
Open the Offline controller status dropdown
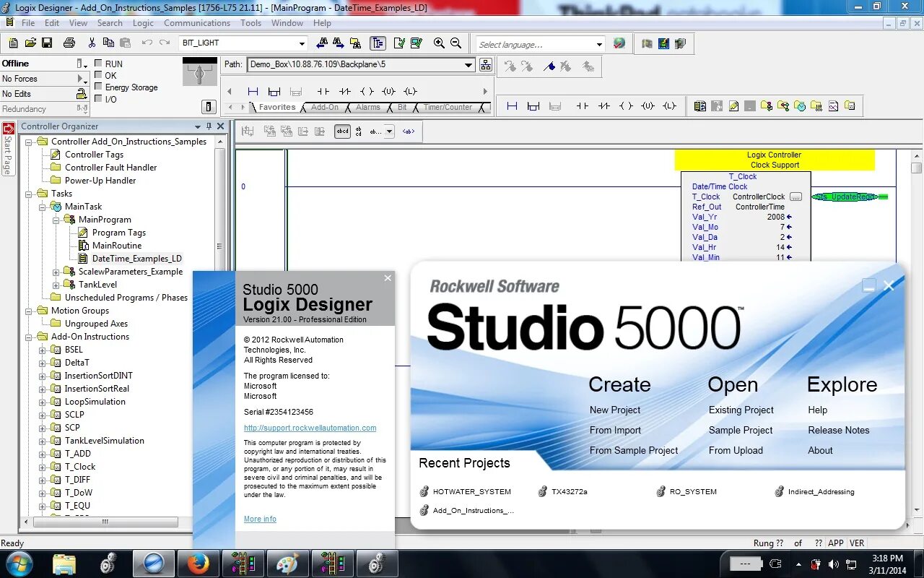pos(82,64)
